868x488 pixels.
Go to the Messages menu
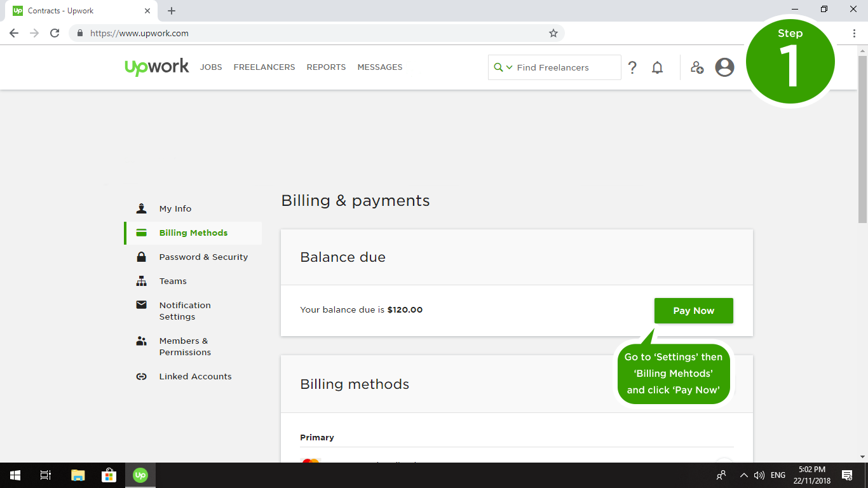point(379,67)
